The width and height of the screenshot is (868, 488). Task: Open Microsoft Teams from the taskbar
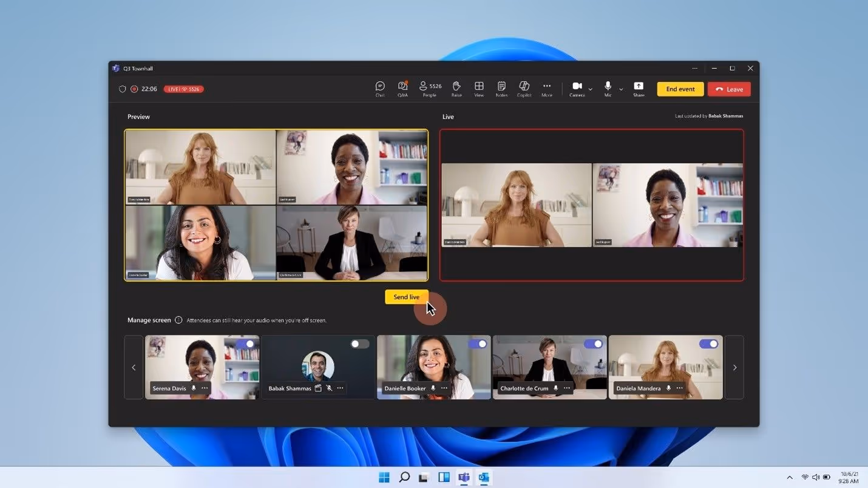464,477
